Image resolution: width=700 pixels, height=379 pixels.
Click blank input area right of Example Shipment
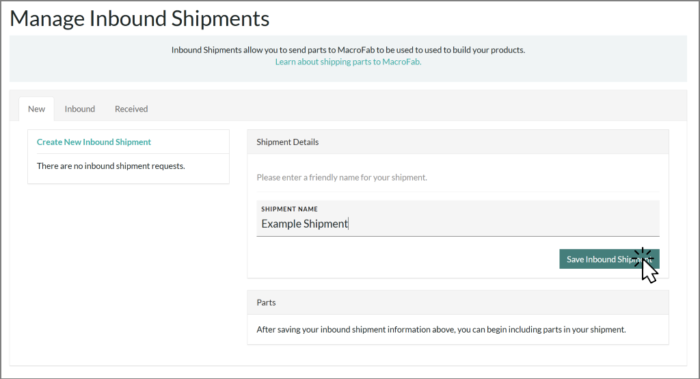click(x=502, y=224)
